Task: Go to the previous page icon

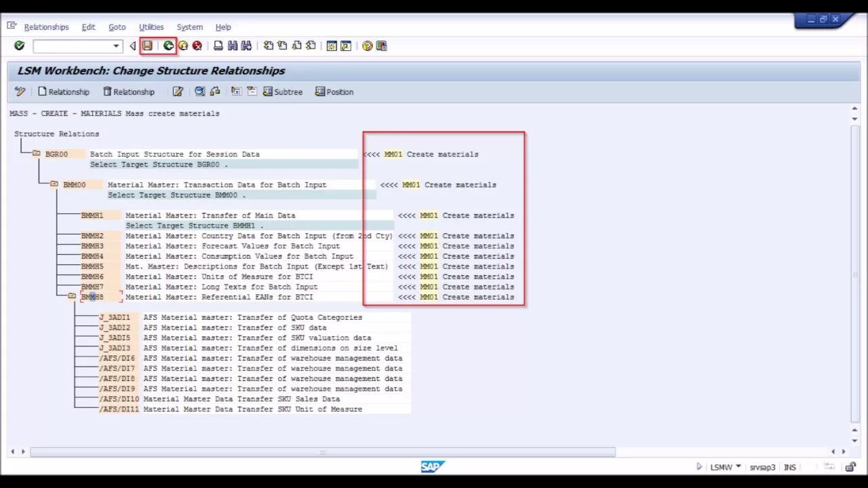Action: coord(282,45)
